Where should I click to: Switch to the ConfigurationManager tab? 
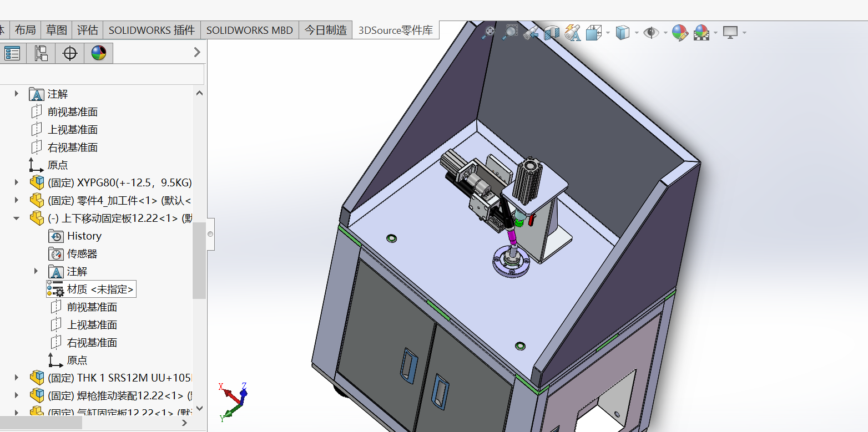(41, 53)
